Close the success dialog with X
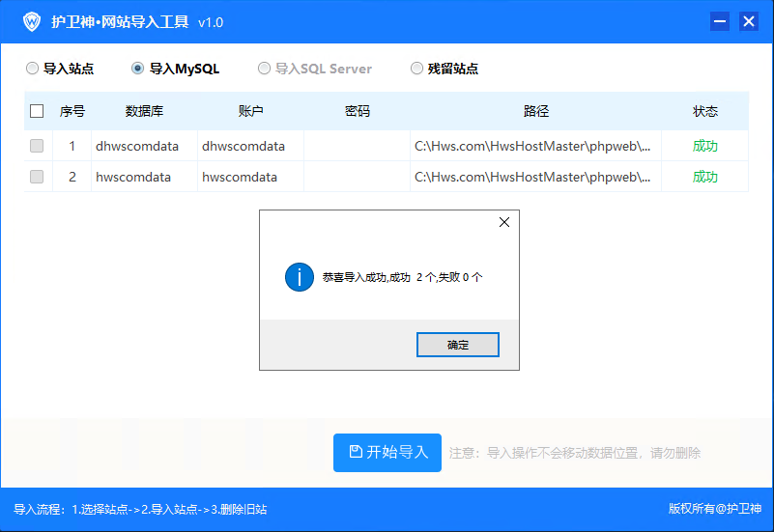Image resolution: width=774 pixels, height=532 pixels. [503, 222]
